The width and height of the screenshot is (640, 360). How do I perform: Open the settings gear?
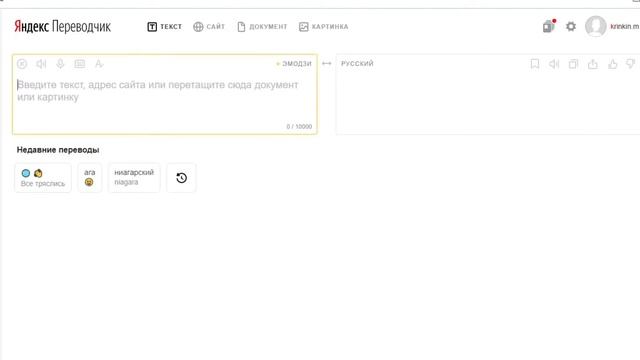[571, 27]
